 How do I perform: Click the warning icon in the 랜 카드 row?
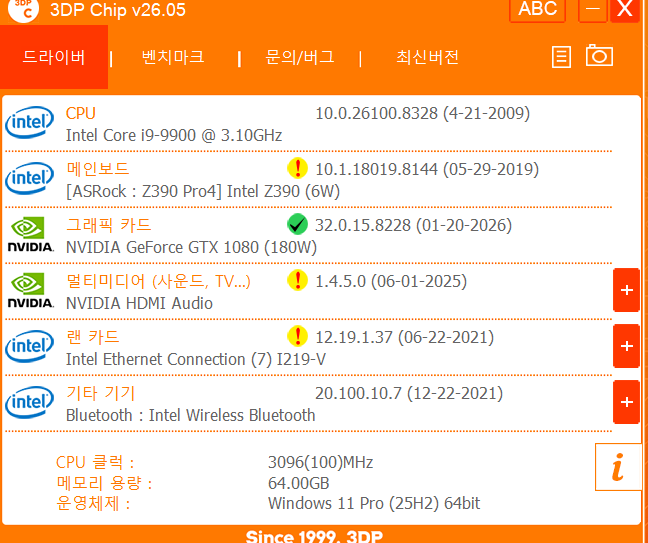pyautogui.click(x=297, y=336)
